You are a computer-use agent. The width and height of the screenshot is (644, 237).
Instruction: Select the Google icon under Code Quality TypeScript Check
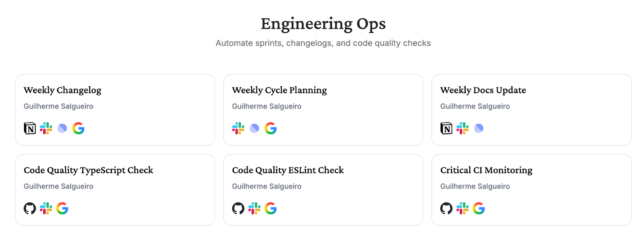[63, 208]
